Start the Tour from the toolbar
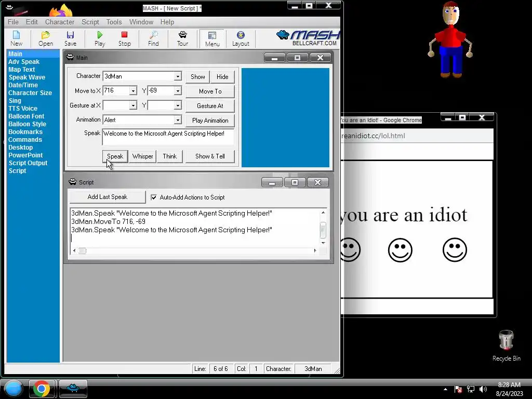Image resolution: width=532 pixels, height=399 pixels. point(182,38)
